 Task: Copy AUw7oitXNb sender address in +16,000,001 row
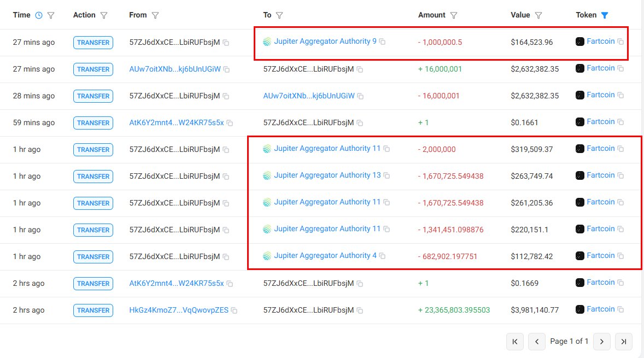point(226,70)
